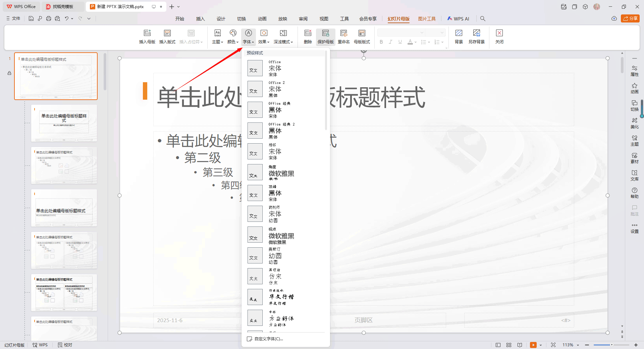Toggle italic formatting in the ribbon
The height and width of the screenshot is (349, 644).
click(390, 42)
